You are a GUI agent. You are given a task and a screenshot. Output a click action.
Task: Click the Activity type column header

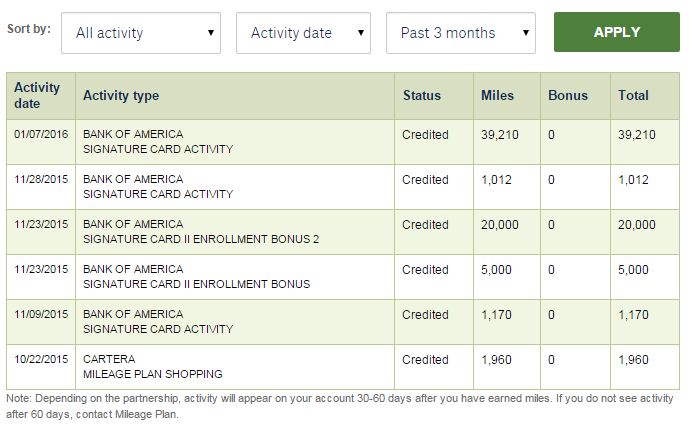[x=121, y=96]
